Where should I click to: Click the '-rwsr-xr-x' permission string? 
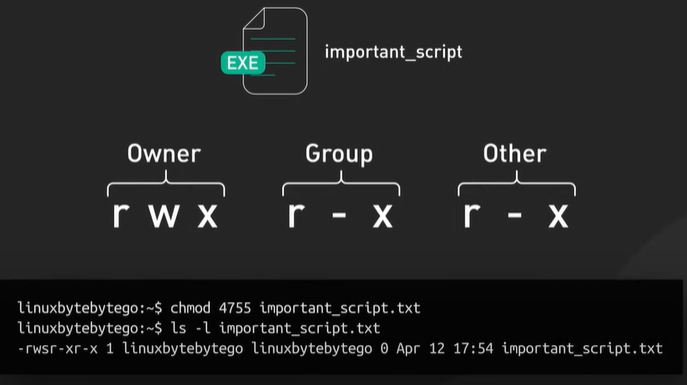(57, 349)
